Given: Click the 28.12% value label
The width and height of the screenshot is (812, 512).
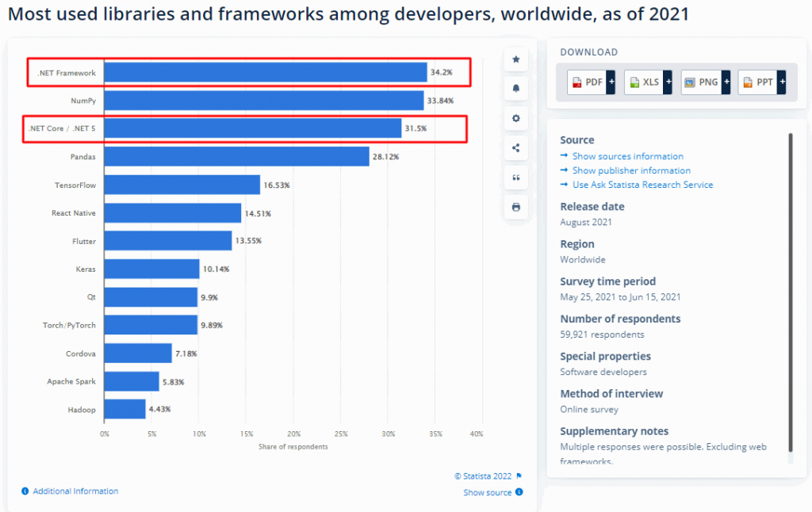Looking at the screenshot, I should pyautogui.click(x=386, y=156).
